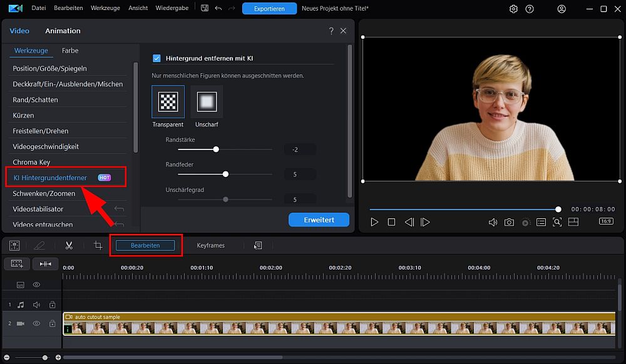This screenshot has width=626, height=364.
Task: Click the save project disk icon
Action: 205,9
